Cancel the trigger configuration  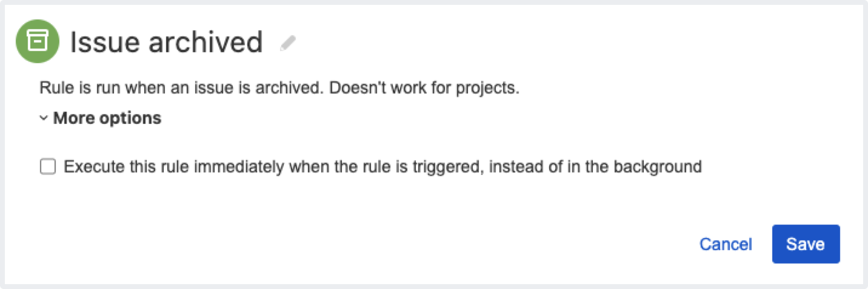[726, 244]
